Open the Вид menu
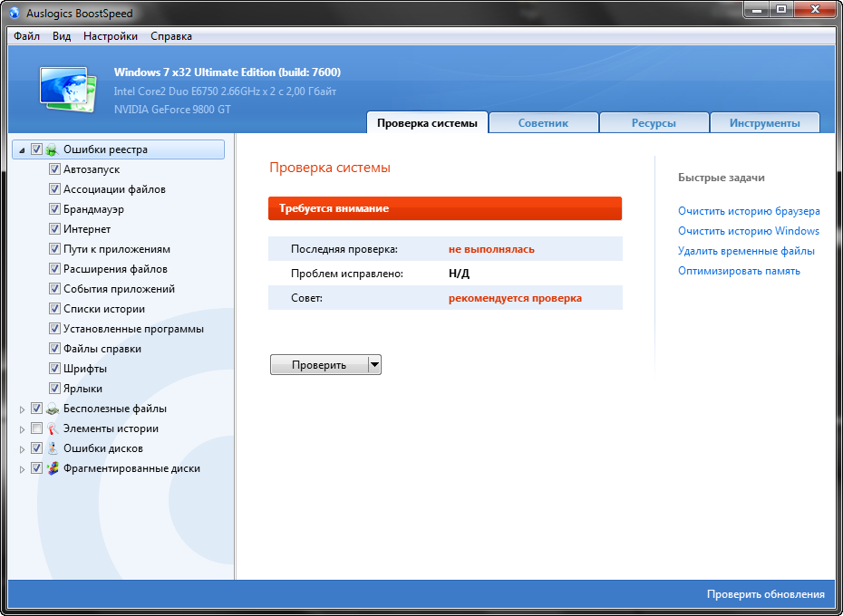This screenshot has width=843, height=616. (62, 36)
